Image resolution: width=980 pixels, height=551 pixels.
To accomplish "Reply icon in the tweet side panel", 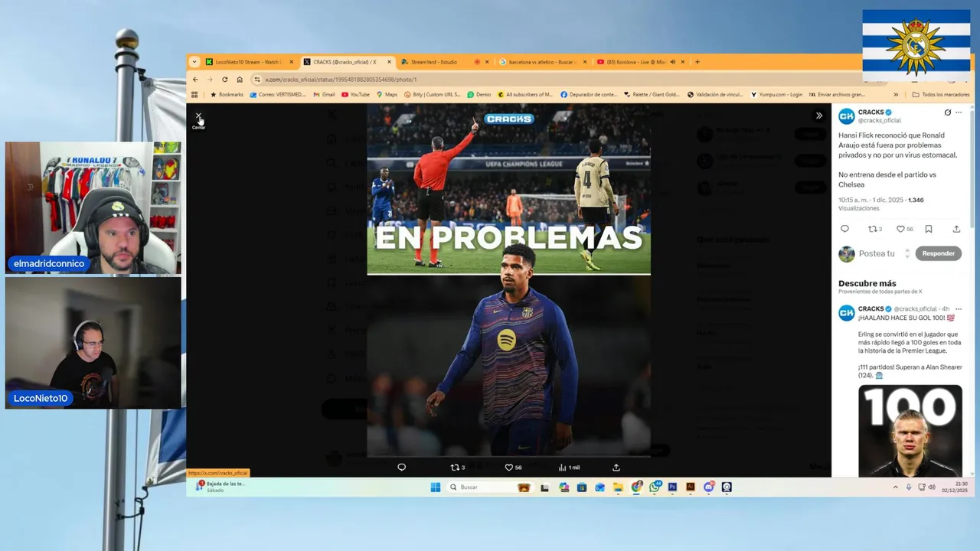I will click(844, 229).
